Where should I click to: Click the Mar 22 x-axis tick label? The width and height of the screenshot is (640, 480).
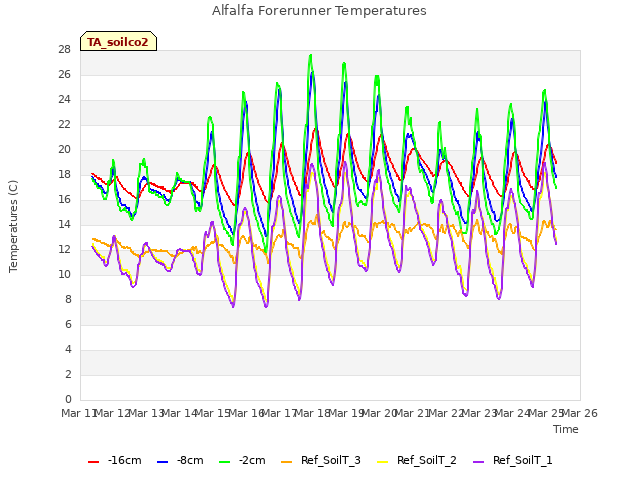447,413
